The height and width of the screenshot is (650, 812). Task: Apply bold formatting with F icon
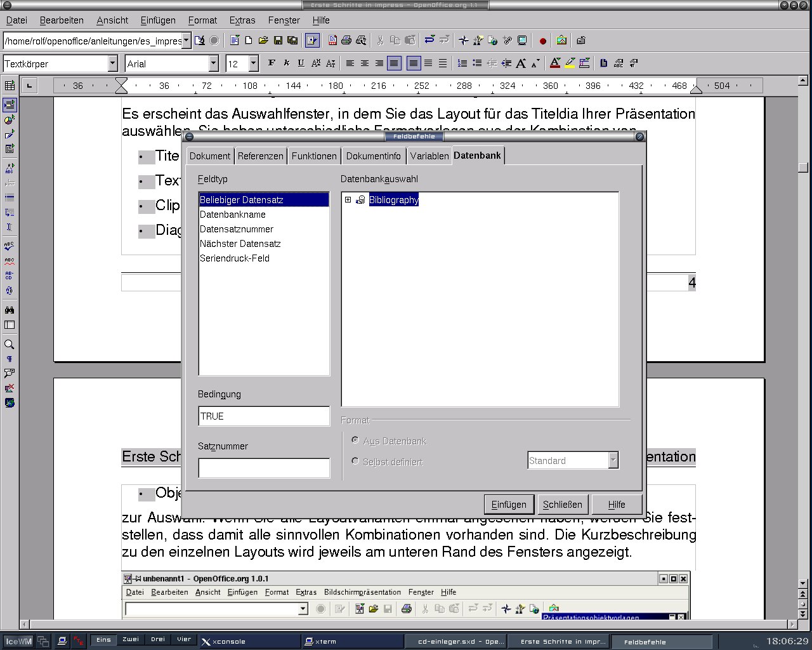coord(272,63)
